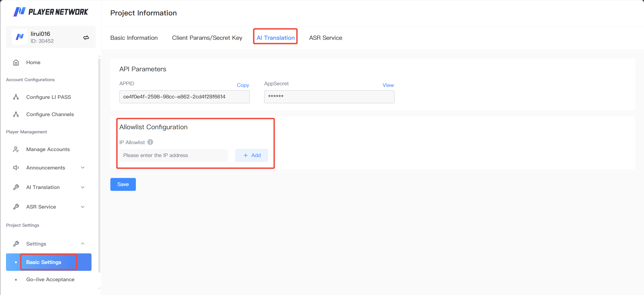The height and width of the screenshot is (295, 644).
Task: Click the IP Allowlist label
Action: (x=132, y=142)
